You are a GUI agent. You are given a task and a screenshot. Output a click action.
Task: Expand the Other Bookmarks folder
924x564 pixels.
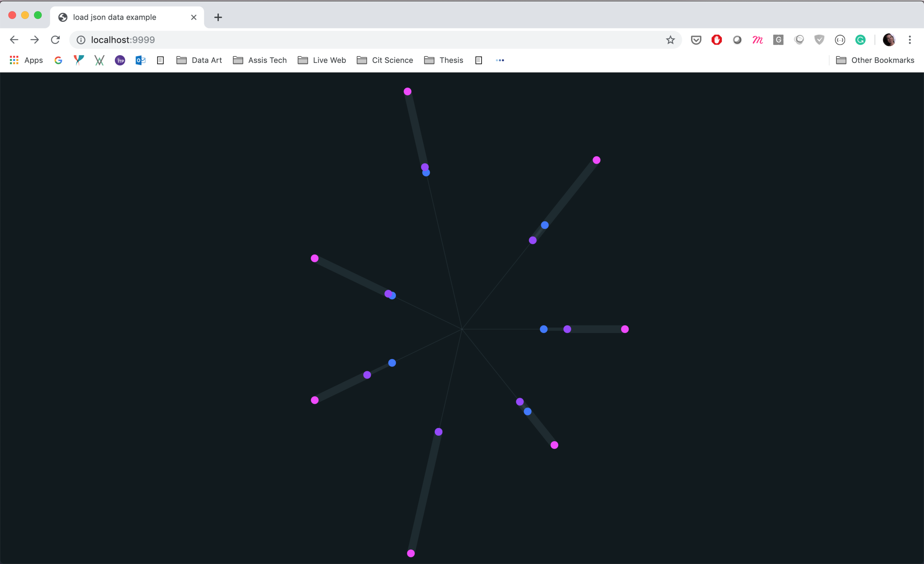(x=875, y=60)
